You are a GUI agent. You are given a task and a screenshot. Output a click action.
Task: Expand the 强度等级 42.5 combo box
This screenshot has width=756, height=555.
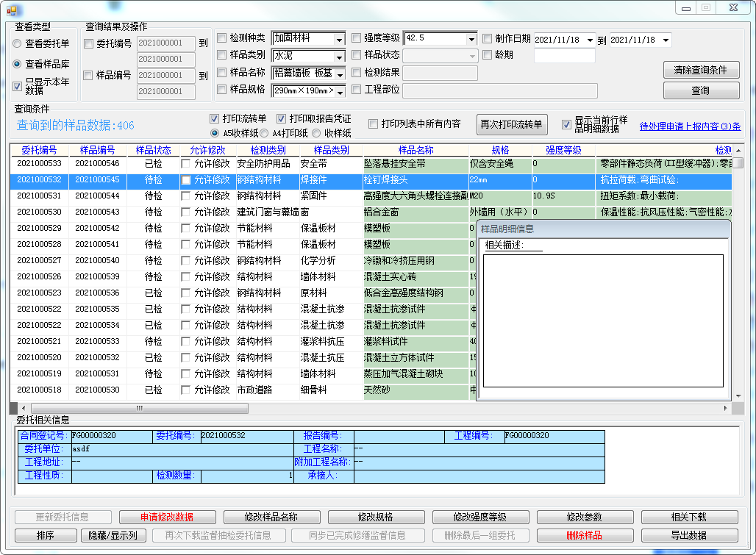[x=471, y=39]
